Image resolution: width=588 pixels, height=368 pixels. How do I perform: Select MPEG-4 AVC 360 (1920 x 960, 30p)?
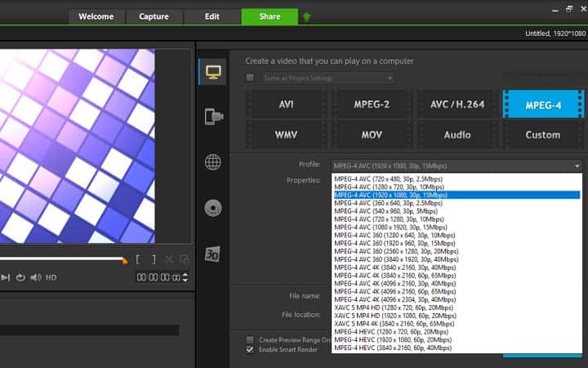pyautogui.click(x=457, y=243)
